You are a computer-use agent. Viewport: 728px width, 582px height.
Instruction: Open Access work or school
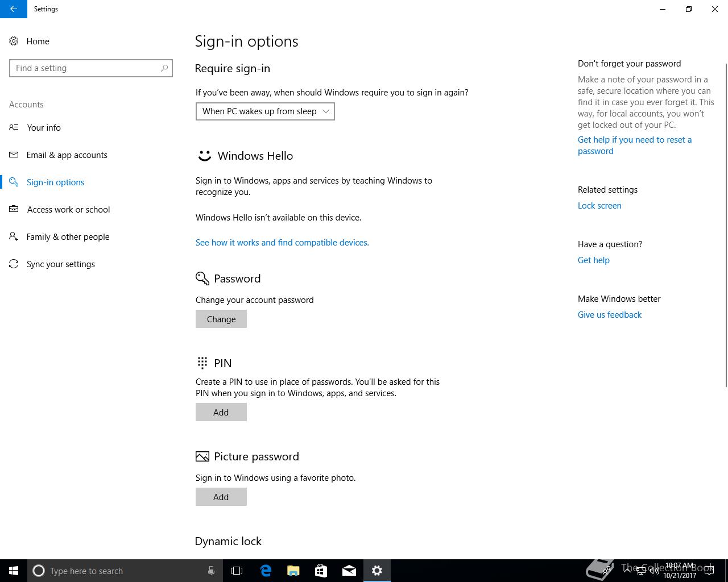pyautogui.click(x=68, y=209)
